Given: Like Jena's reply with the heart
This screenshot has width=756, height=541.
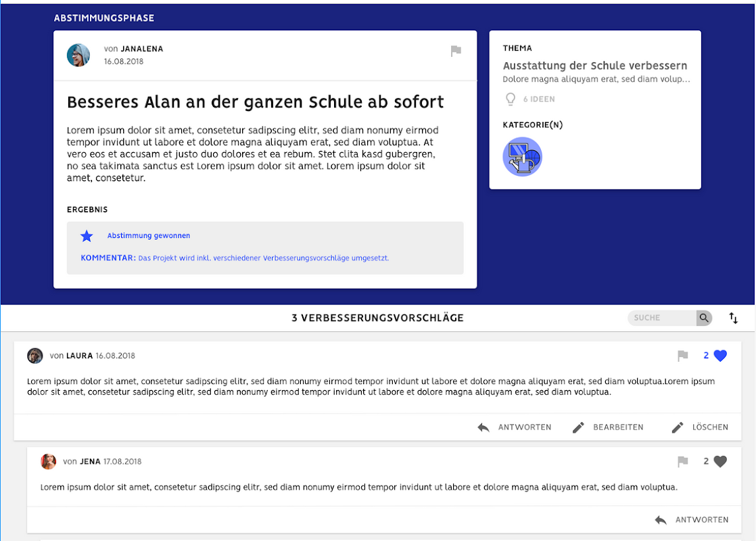Looking at the screenshot, I should click(x=720, y=461).
